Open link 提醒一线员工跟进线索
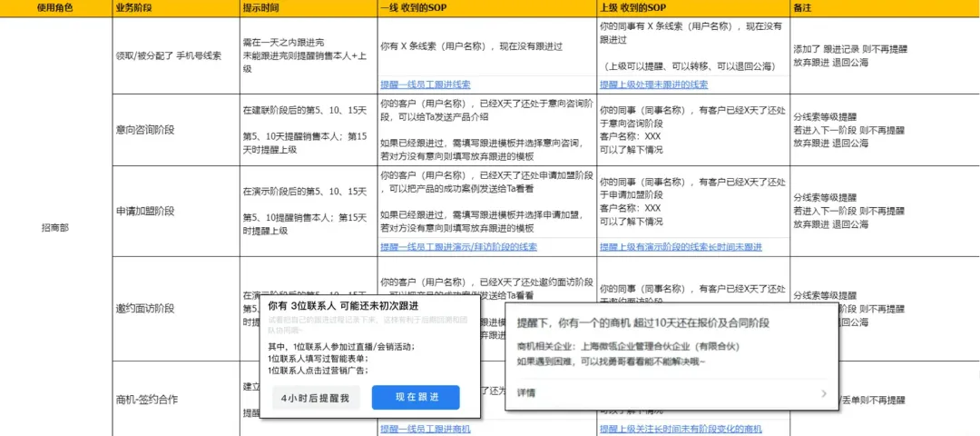 tap(426, 84)
